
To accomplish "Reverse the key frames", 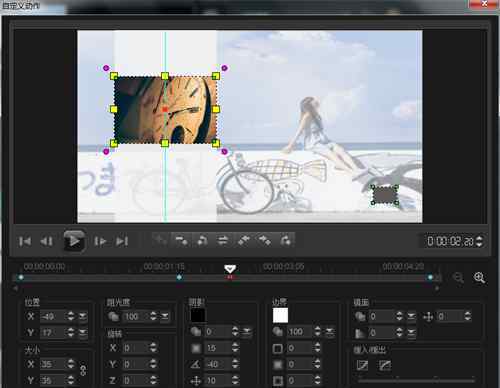I will tap(223, 240).
